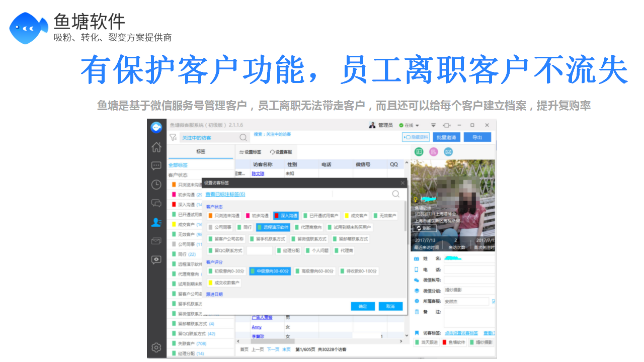This screenshot has width=644, height=362.
Task: Click 鱼塘软件 red tag chip
Action: pos(453,342)
